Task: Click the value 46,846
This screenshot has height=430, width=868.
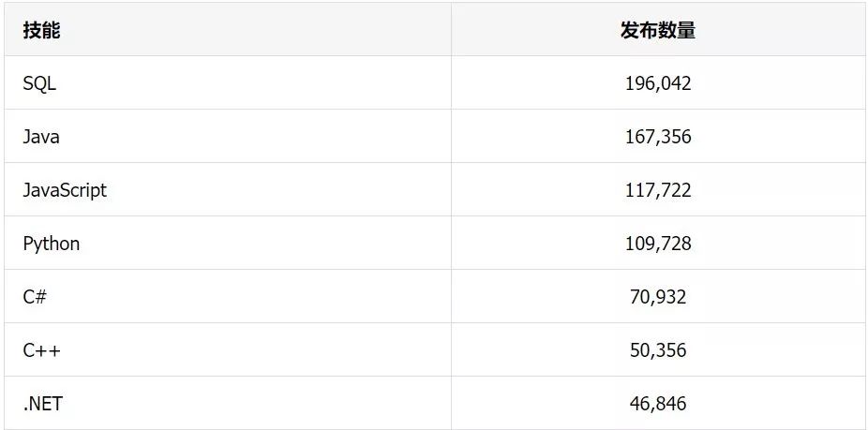Action: click(658, 404)
